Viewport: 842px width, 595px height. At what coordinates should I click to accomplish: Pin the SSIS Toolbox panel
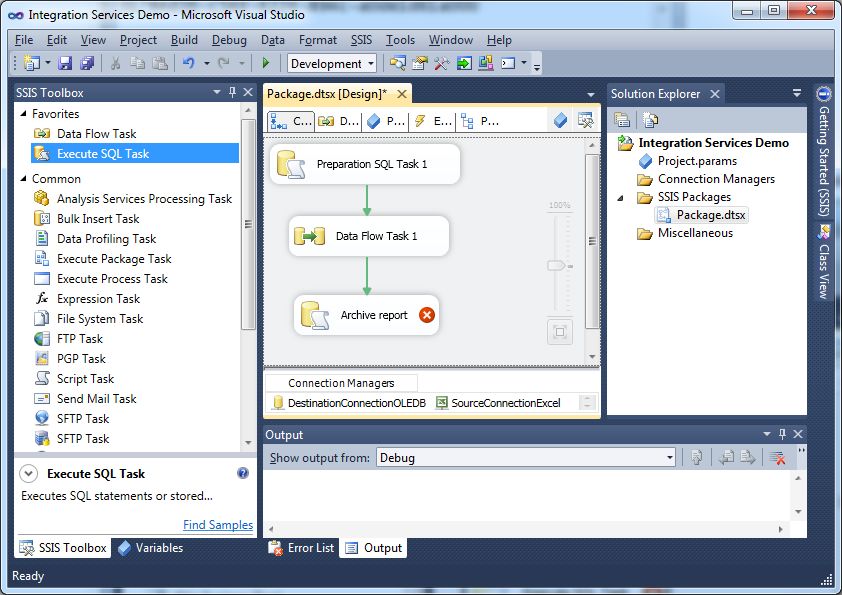pos(233,92)
